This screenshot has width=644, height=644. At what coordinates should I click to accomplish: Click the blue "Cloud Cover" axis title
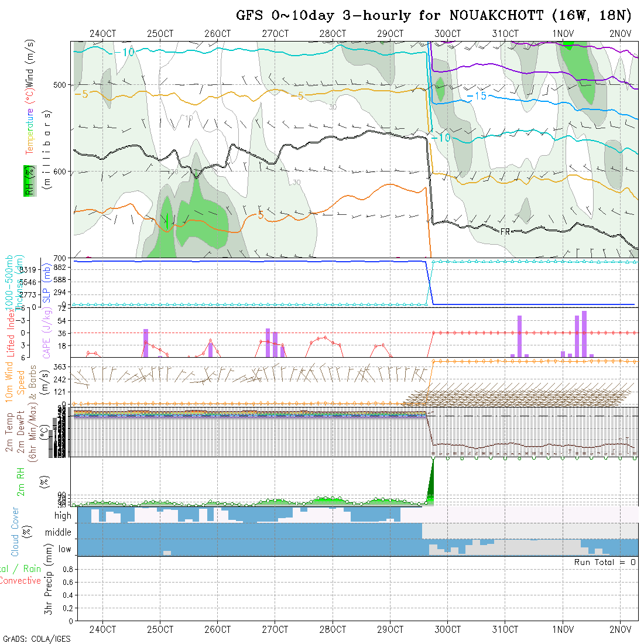(x=15, y=532)
